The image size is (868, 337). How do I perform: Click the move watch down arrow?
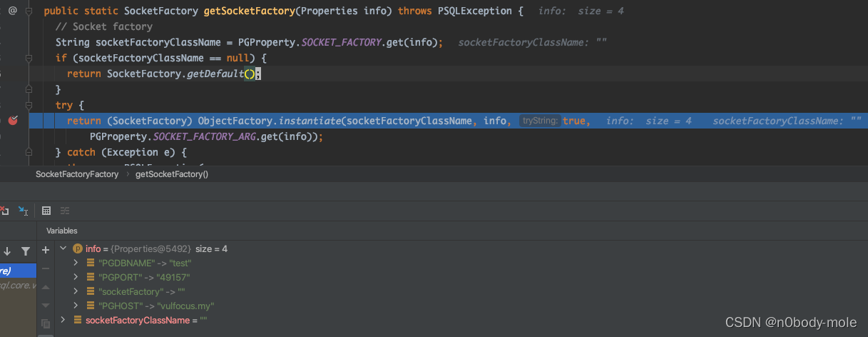(x=46, y=305)
